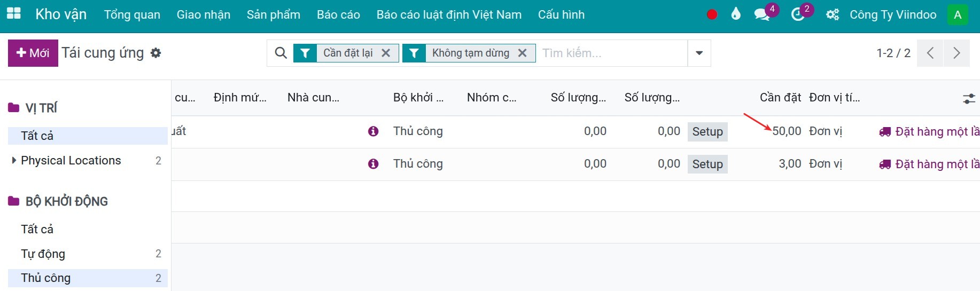Go to the next page arrow

tap(956, 53)
